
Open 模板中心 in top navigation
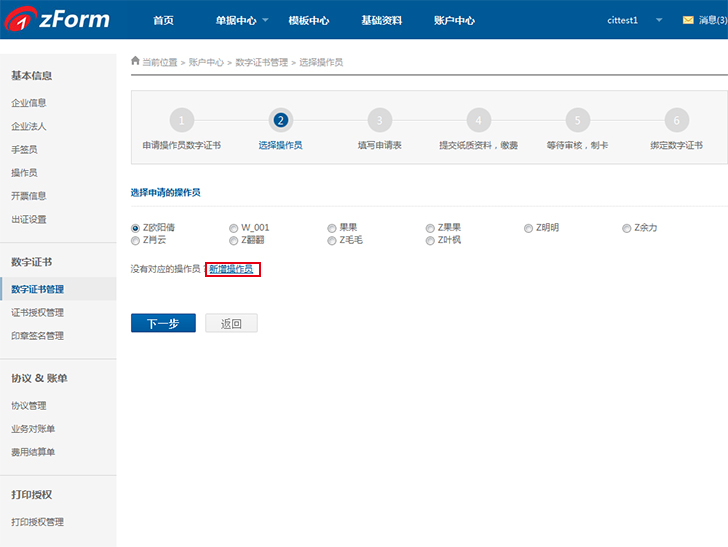(308, 20)
